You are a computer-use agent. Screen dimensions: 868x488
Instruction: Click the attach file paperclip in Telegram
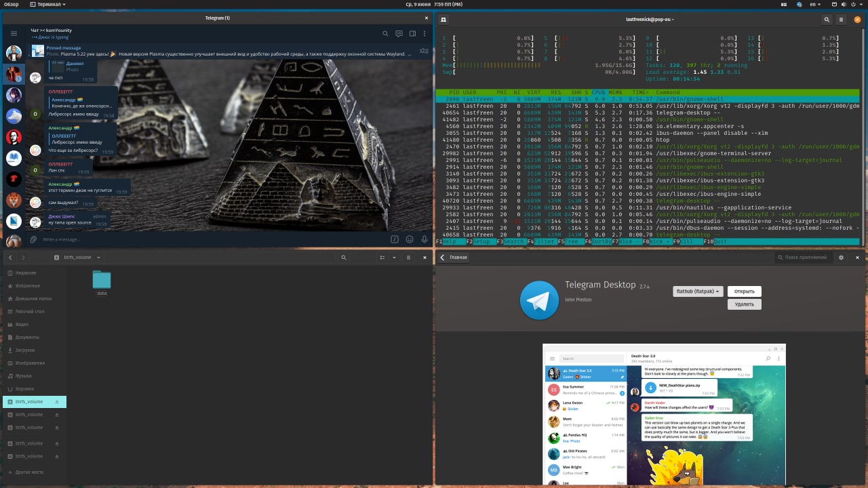[x=33, y=239]
